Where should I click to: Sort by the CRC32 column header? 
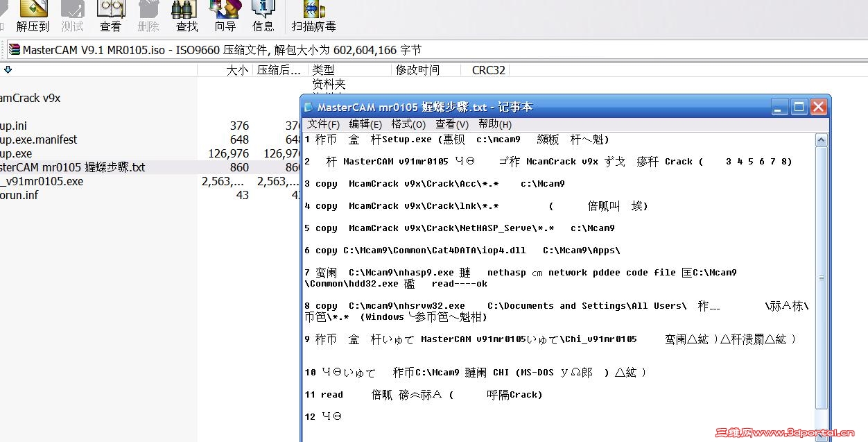click(x=485, y=70)
